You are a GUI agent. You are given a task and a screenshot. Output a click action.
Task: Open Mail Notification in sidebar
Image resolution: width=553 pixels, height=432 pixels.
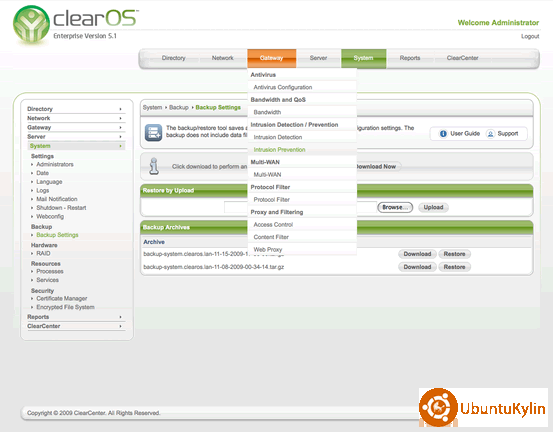57,199
